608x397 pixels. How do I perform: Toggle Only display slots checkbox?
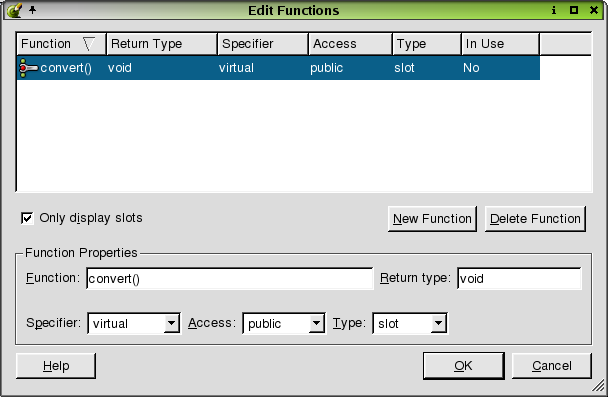click(27, 218)
